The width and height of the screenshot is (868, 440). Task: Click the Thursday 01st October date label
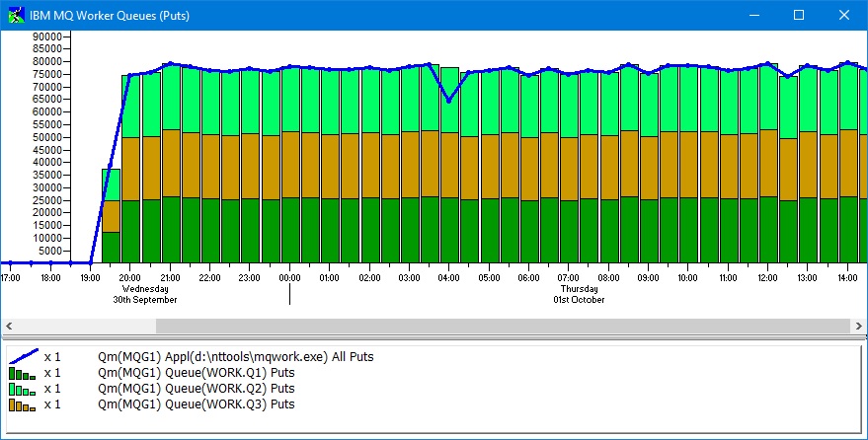[x=579, y=294]
